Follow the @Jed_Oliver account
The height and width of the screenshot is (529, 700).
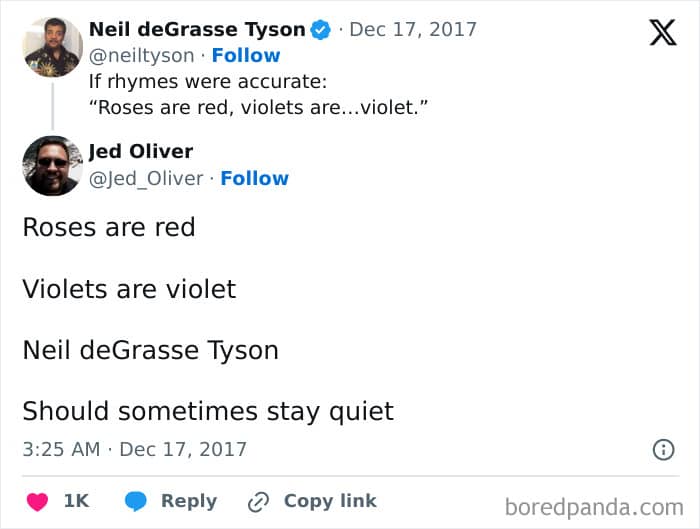[x=254, y=179]
